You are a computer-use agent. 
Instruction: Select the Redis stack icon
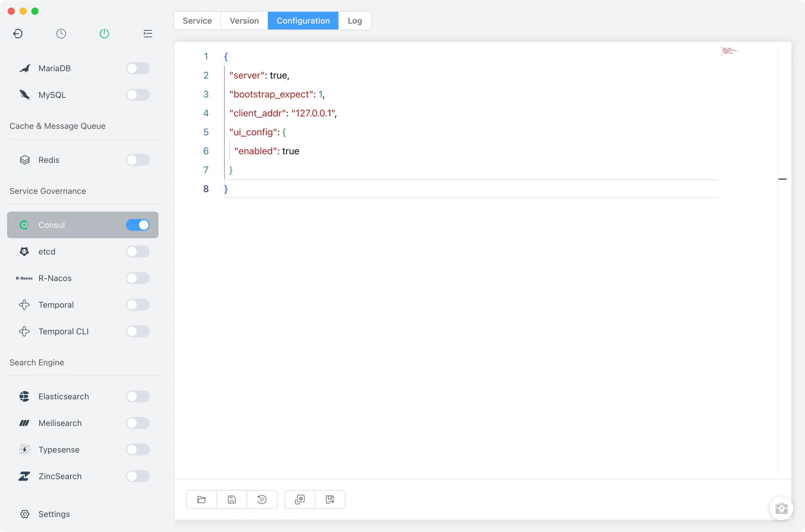[x=25, y=160]
